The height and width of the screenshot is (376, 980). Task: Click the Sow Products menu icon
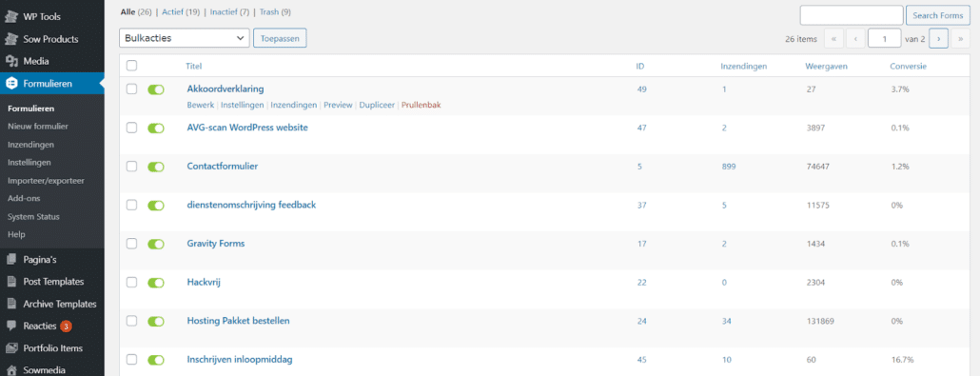10,39
